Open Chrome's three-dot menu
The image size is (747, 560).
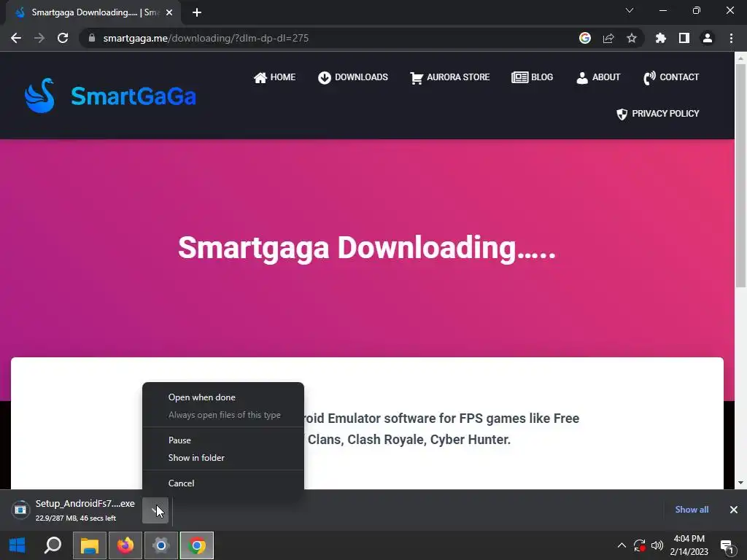coord(731,38)
